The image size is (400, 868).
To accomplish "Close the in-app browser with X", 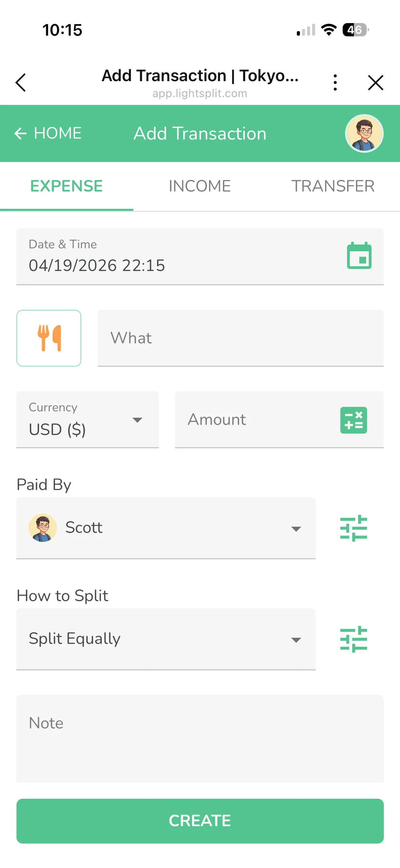I will point(376,83).
